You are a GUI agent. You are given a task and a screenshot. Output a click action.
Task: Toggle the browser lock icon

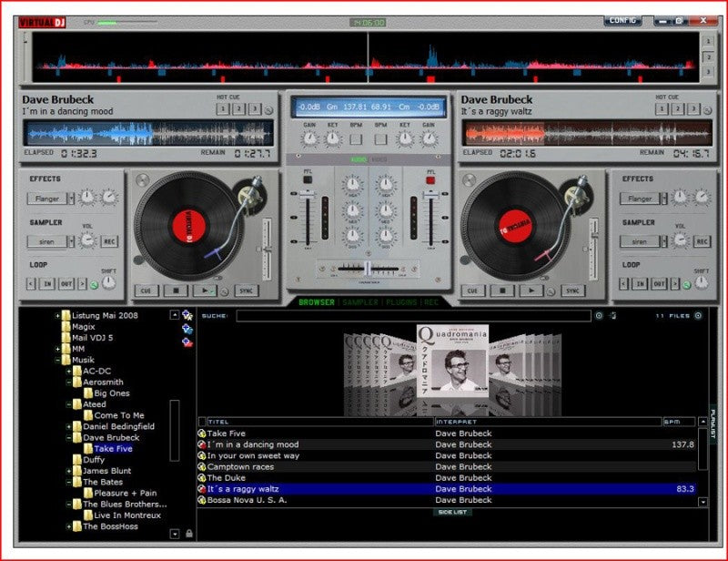click(x=189, y=534)
